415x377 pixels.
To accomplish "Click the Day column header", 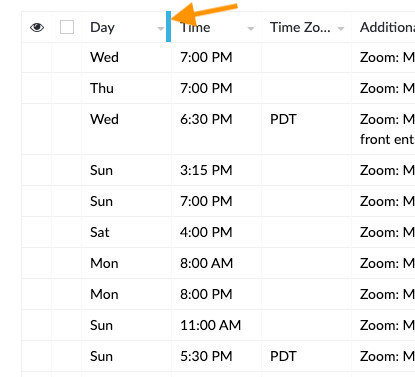I will coord(102,27).
